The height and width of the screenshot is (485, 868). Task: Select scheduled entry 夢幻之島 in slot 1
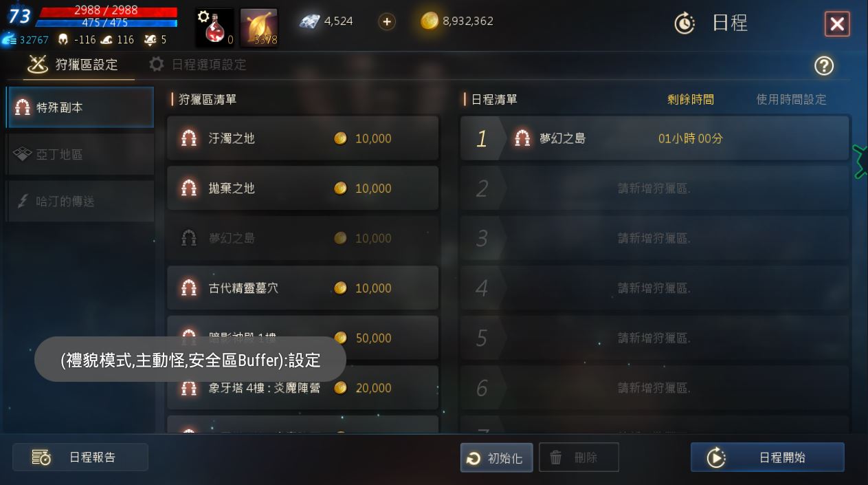click(x=654, y=138)
